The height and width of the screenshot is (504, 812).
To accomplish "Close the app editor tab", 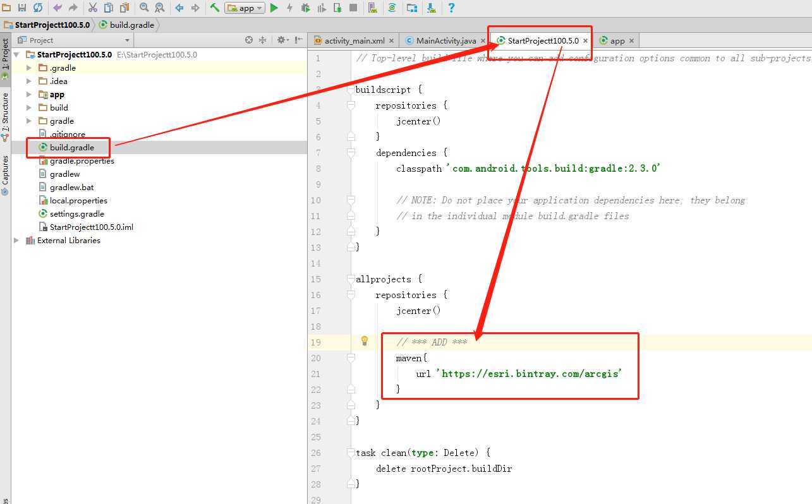I will coord(631,40).
